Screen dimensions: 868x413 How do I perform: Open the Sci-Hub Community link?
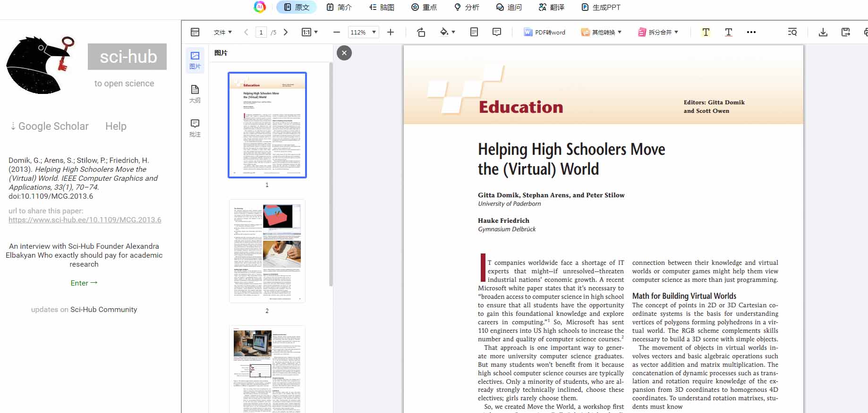[104, 309]
